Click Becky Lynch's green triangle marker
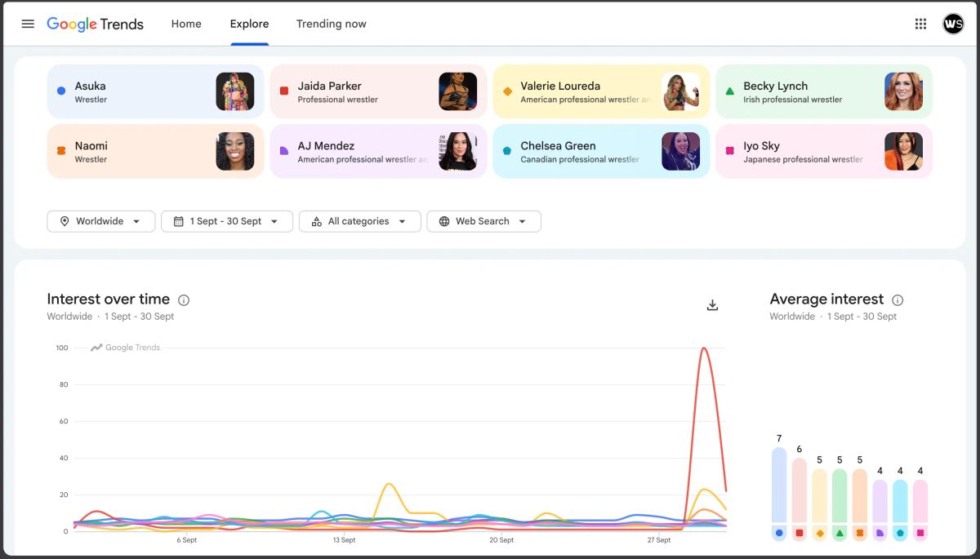Viewport: 980px width, 559px height. [730, 91]
